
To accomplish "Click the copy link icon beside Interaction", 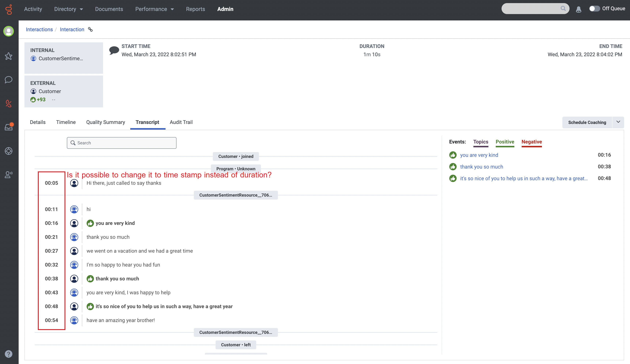I will pyautogui.click(x=90, y=29).
